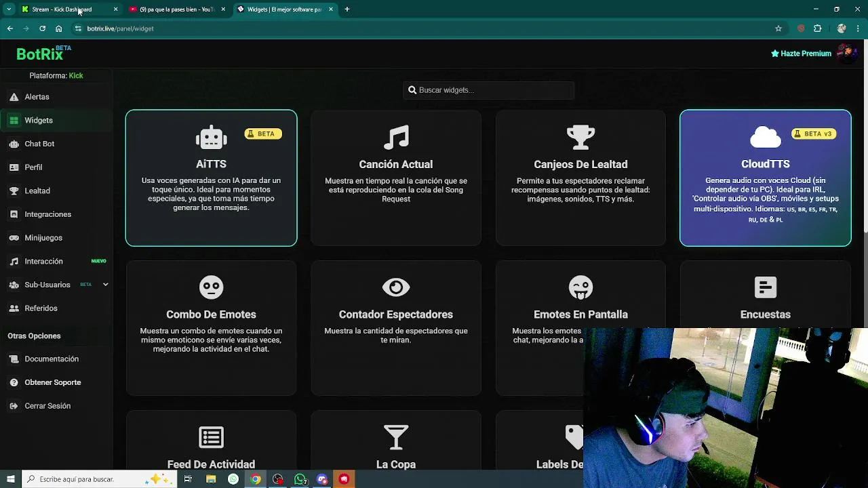The height and width of the screenshot is (488, 868).
Task: Select the Widgets grid icon in sidebar
Action: [x=14, y=121]
